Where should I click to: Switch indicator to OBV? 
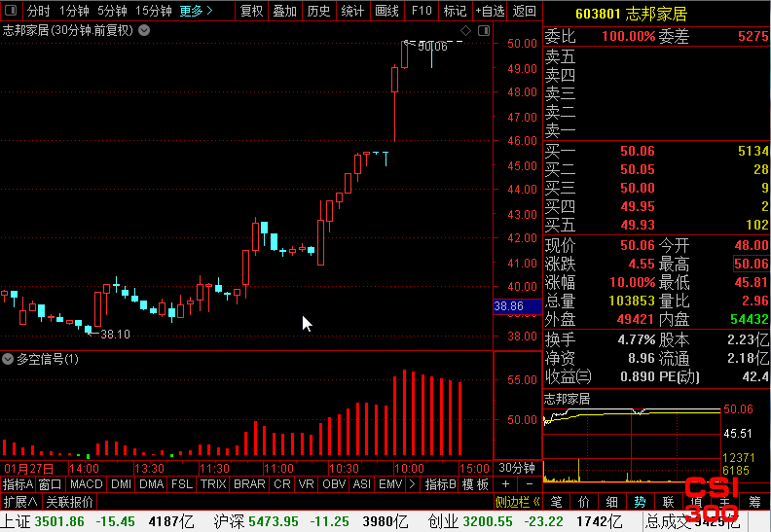(x=334, y=484)
